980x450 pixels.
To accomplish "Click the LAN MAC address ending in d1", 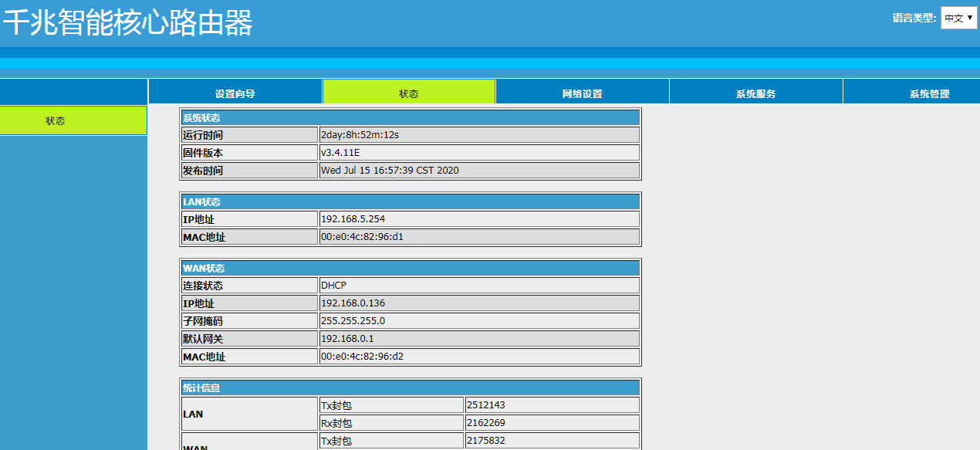I will [362, 237].
